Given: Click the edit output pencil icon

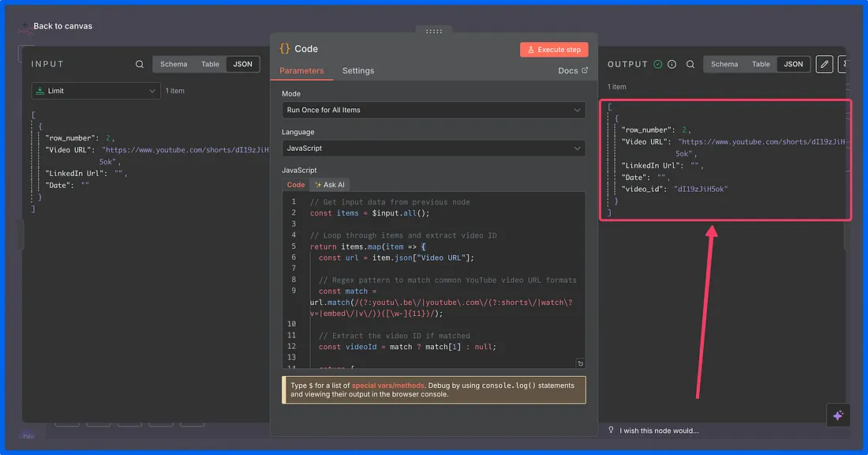Looking at the screenshot, I should pos(824,64).
